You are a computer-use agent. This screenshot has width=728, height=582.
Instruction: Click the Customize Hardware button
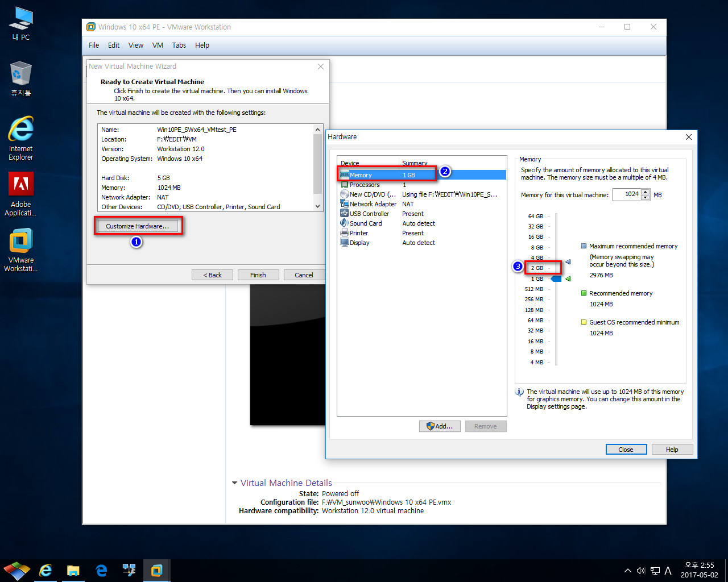[x=138, y=226]
